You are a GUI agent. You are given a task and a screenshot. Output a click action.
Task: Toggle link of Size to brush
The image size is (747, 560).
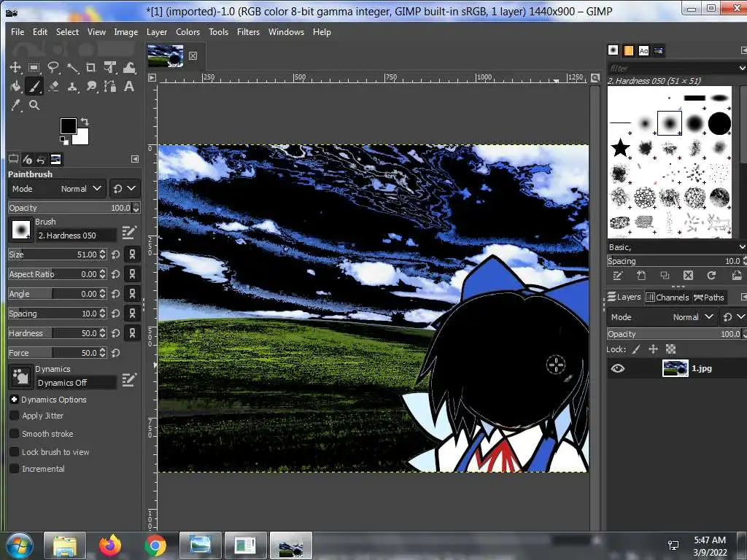[133, 254]
